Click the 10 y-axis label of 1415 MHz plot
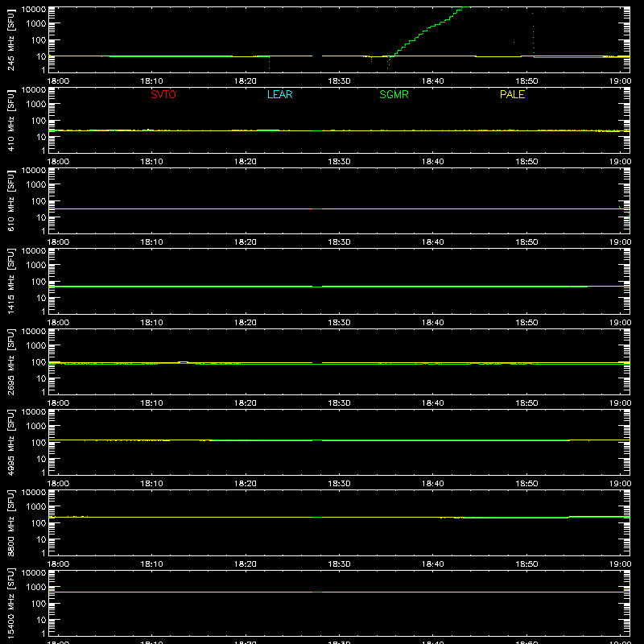This screenshot has height=644, width=644. click(41, 298)
